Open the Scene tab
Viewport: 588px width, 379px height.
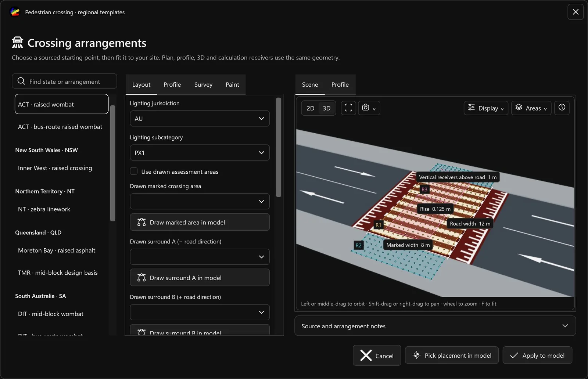310,84
